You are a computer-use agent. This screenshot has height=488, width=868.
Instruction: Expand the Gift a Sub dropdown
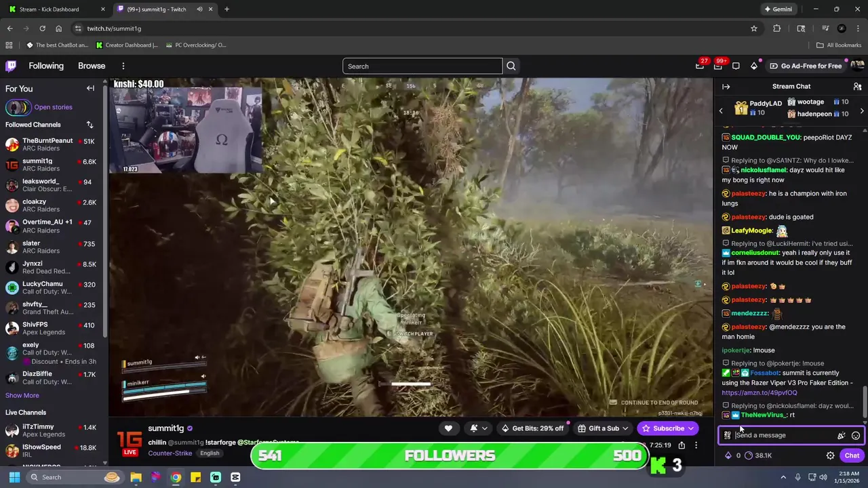[603, 428]
